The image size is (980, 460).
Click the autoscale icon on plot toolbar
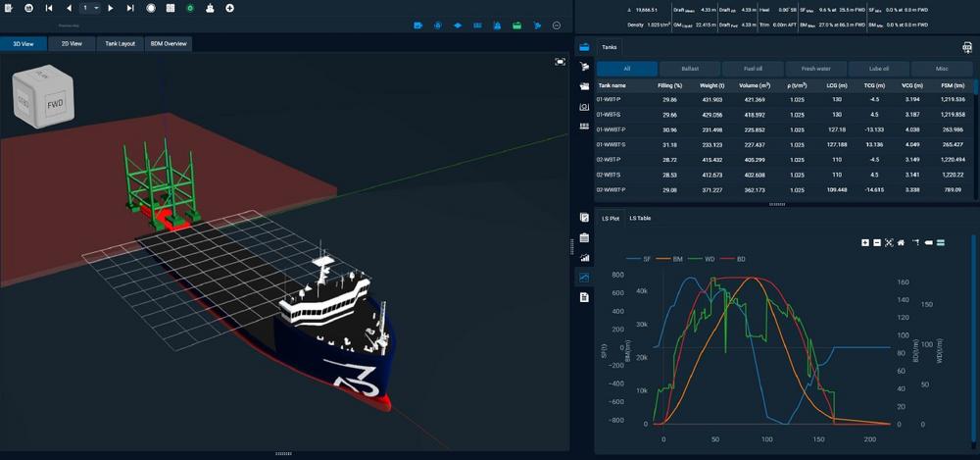(889, 242)
